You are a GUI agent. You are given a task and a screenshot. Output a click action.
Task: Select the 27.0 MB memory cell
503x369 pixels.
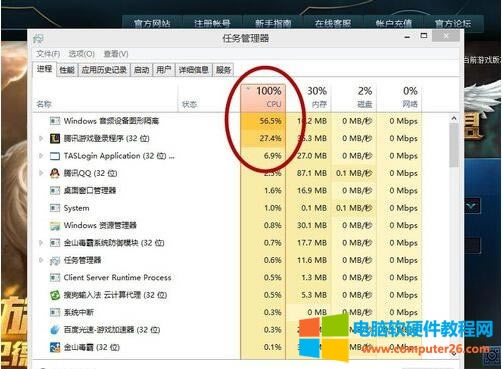(308, 156)
